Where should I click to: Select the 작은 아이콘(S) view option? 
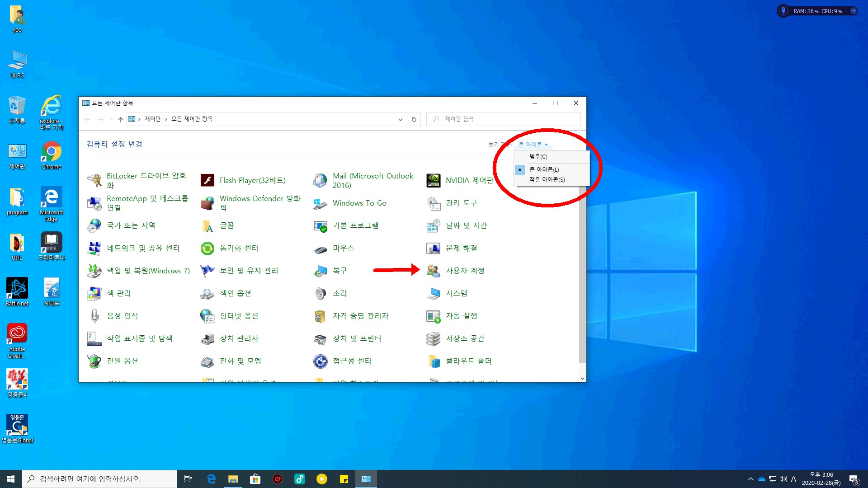click(x=547, y=179)
